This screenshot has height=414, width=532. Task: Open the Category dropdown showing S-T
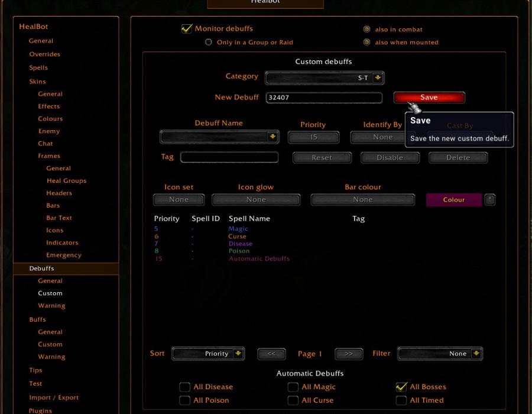click(x=325, y=78)
